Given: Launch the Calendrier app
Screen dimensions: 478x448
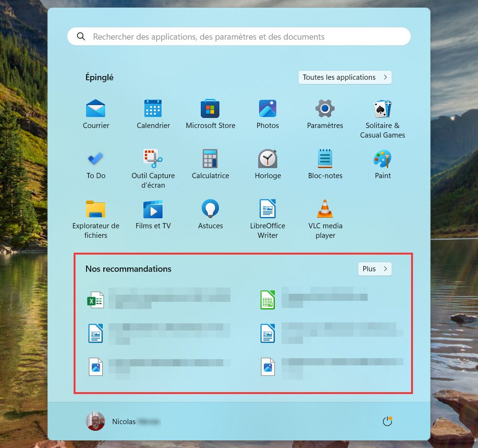Looking at the screenshot, I should coord(153,114).
